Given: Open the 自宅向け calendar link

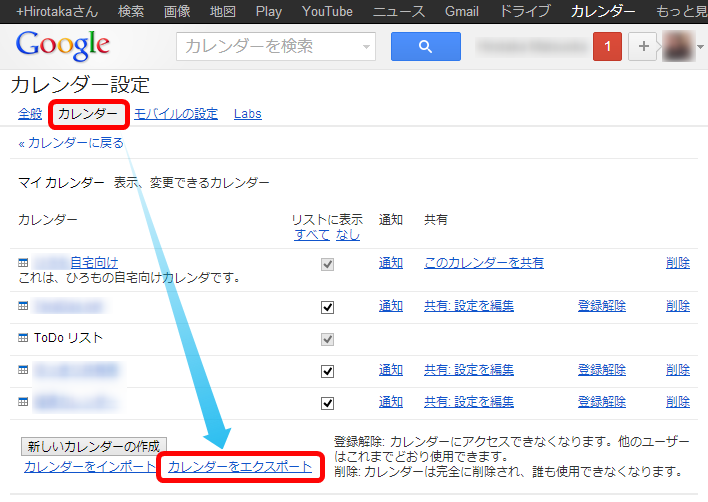Looking at the screenshot, I should [x=94, y=262].
